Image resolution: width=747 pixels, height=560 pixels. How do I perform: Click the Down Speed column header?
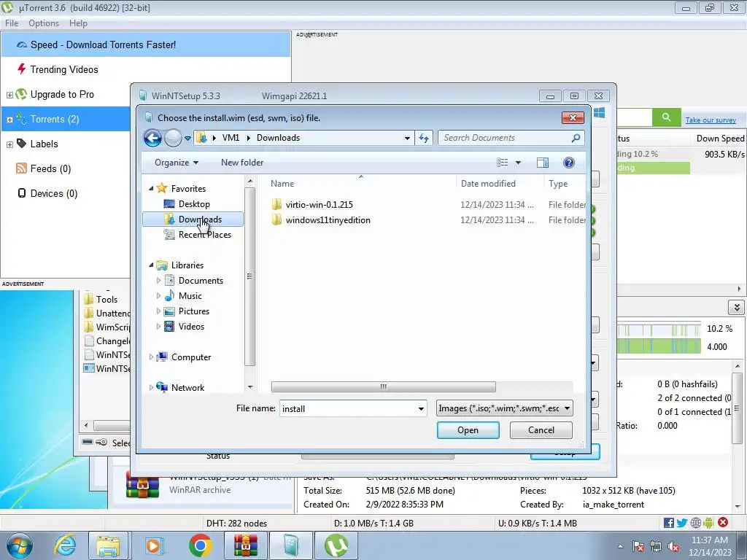click(x=719, y=138)
